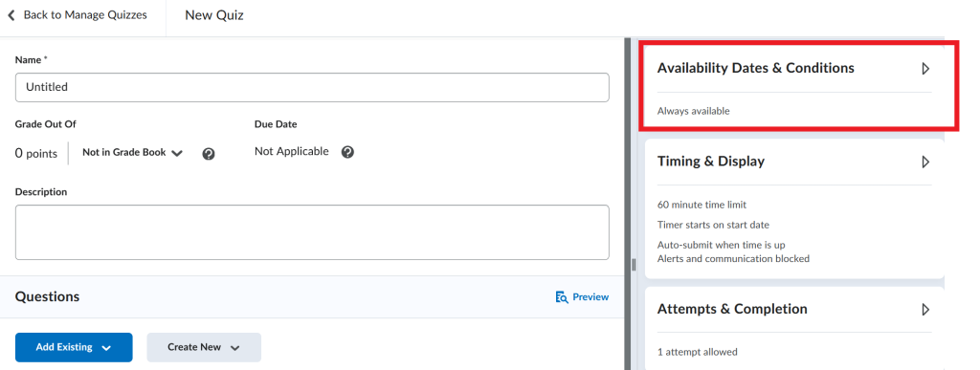Click the Attempts & Completion heading
This screenshot has width=980, height=370.
click(732, 310)
